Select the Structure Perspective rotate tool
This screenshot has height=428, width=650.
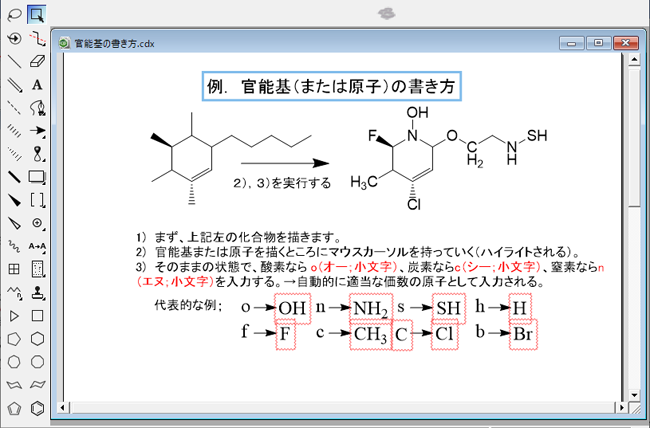pyautogui.click(x=14, y=38)
